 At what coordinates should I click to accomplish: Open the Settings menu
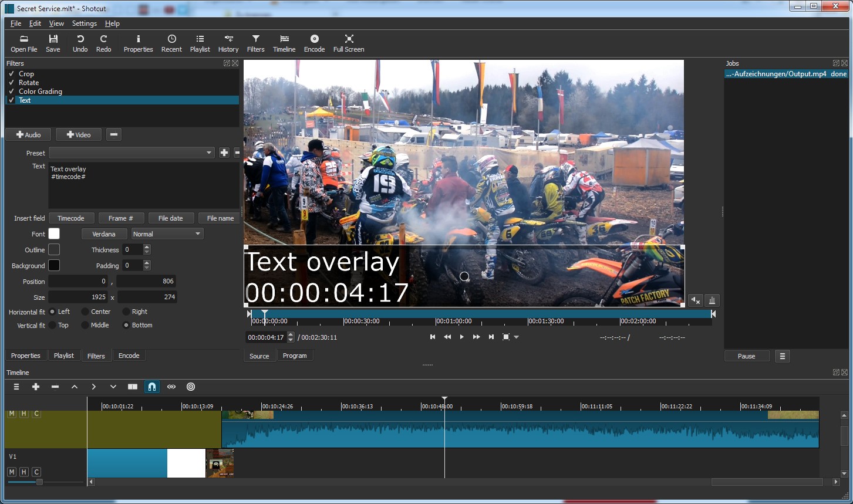pyautogui.click(x=84, y=23)
